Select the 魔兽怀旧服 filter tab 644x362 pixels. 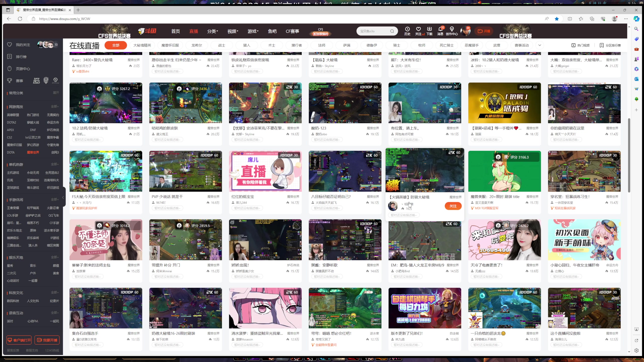[170, 45]
